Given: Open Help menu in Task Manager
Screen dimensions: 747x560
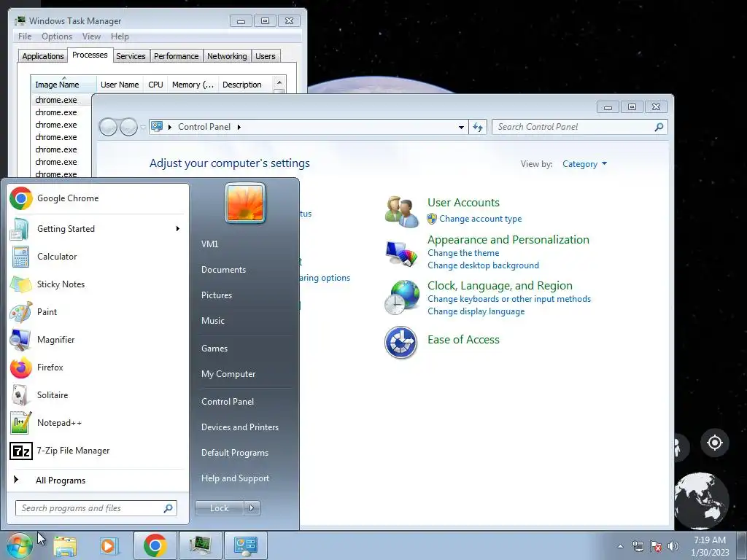Looking at the screenshot, I should [x=120, y=36].
